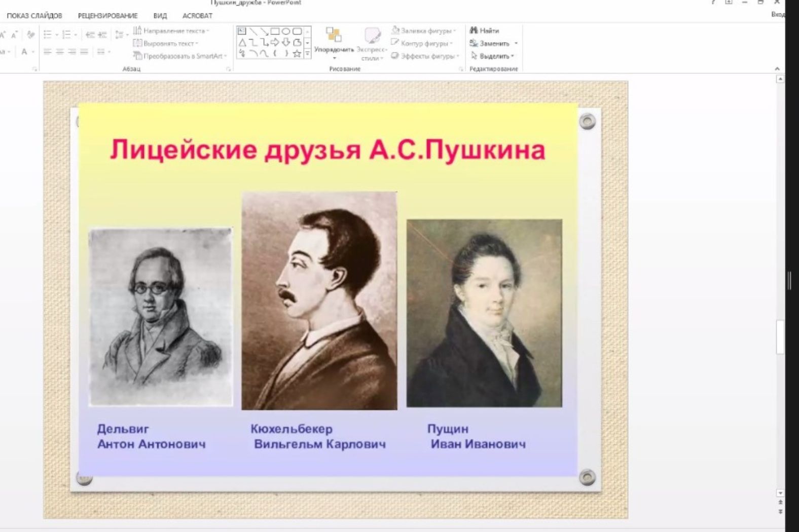Click the Кюхельбекер portrait image
Screen dimensions: 799x532
[x=319, y=300]
